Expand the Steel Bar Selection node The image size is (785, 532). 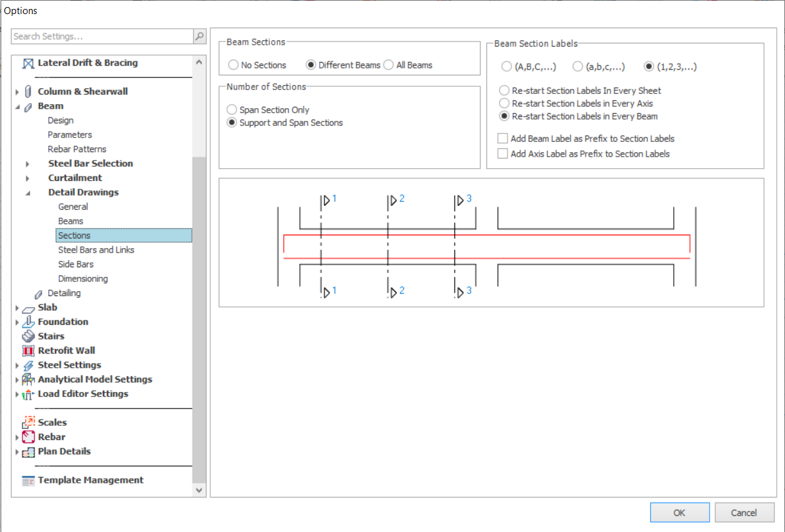(x=27, y=164)
